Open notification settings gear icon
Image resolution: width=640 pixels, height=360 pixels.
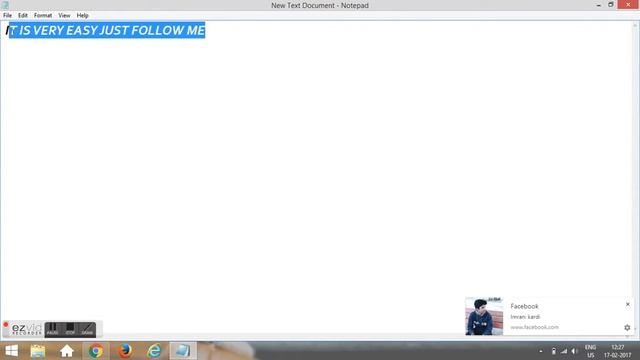pyautogui.click(x=627, y=327)
